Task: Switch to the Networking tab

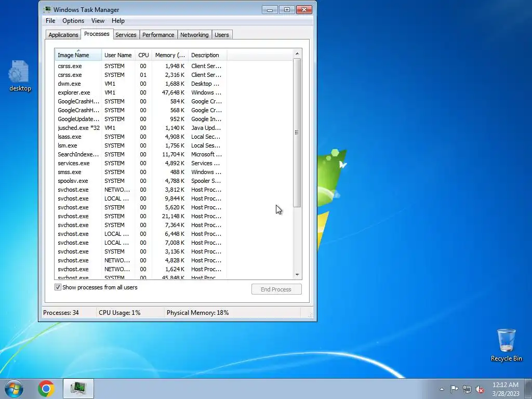Action: pos(194,35)
